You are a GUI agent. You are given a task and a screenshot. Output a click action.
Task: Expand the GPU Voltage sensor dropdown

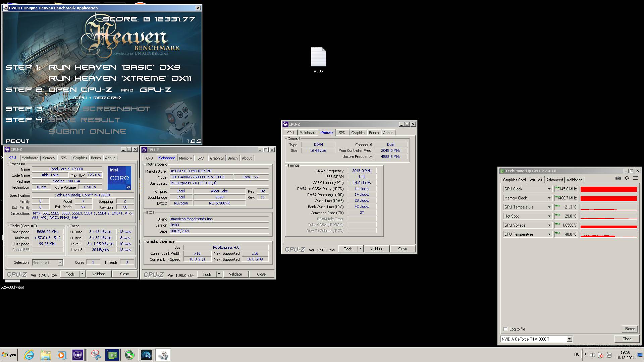[x=549, y=225]
